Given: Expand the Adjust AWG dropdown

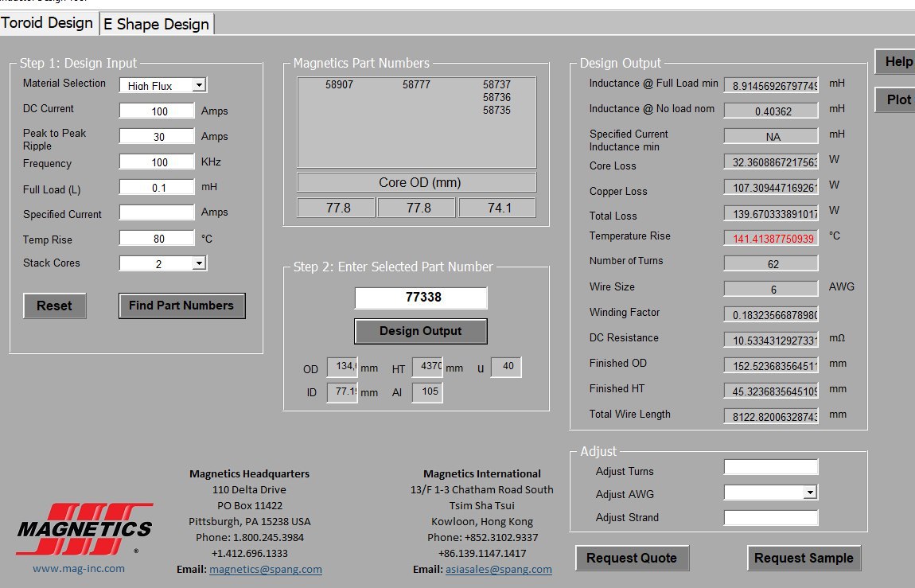Looking at the screenshot, I should click(x=810, y=493).
